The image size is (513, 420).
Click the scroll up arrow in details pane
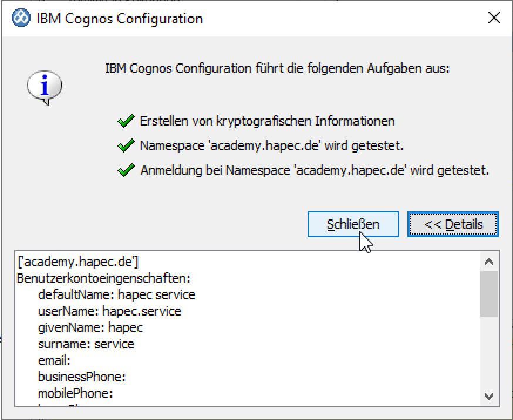pyautogui.click(x=489, y=262)
